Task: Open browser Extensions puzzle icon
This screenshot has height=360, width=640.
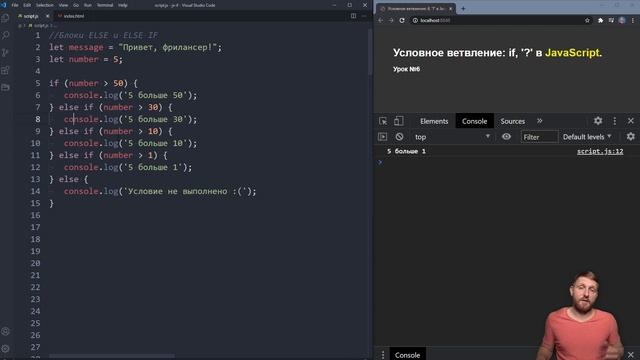Action: [600, 20]
